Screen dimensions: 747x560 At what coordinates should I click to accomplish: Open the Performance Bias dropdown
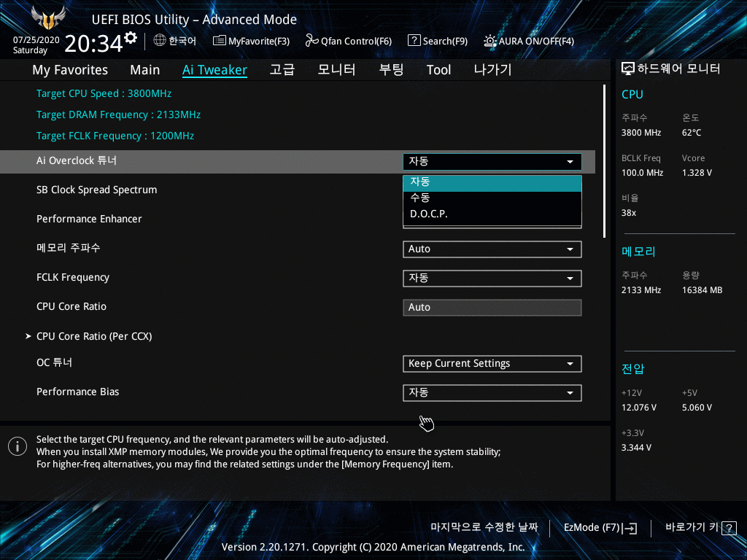492,393
